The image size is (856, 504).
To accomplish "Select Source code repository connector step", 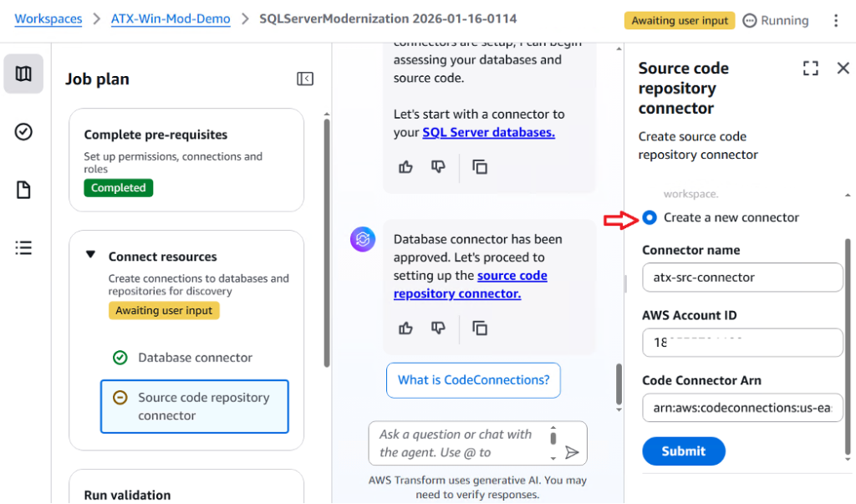I will click(x=194, y=406).
